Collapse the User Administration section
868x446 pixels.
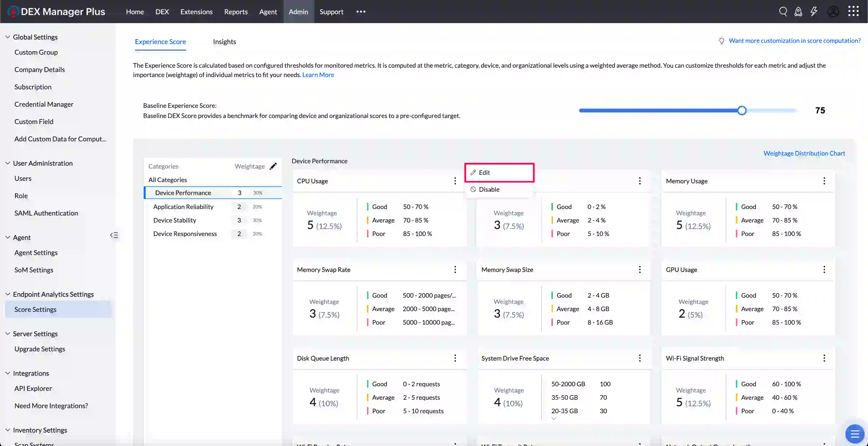tap(7, 163)
